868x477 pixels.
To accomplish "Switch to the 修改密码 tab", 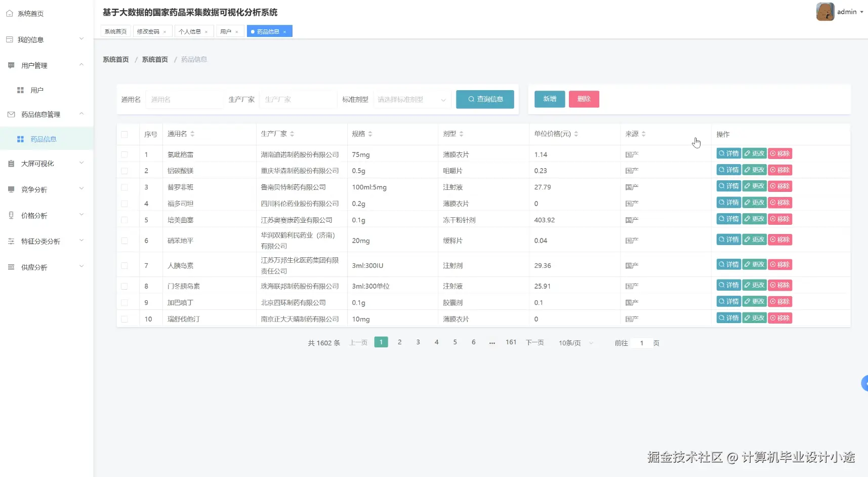I will coord(149,31).
